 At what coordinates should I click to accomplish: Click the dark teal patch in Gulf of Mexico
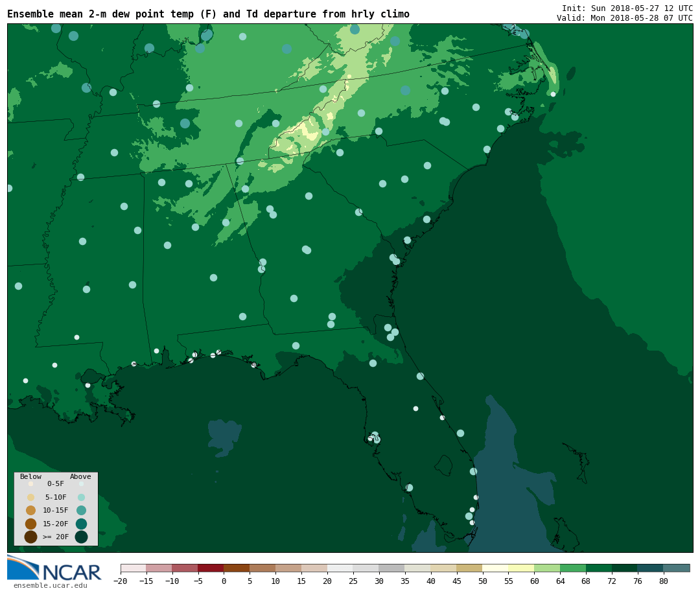click(x=224, y=437)
